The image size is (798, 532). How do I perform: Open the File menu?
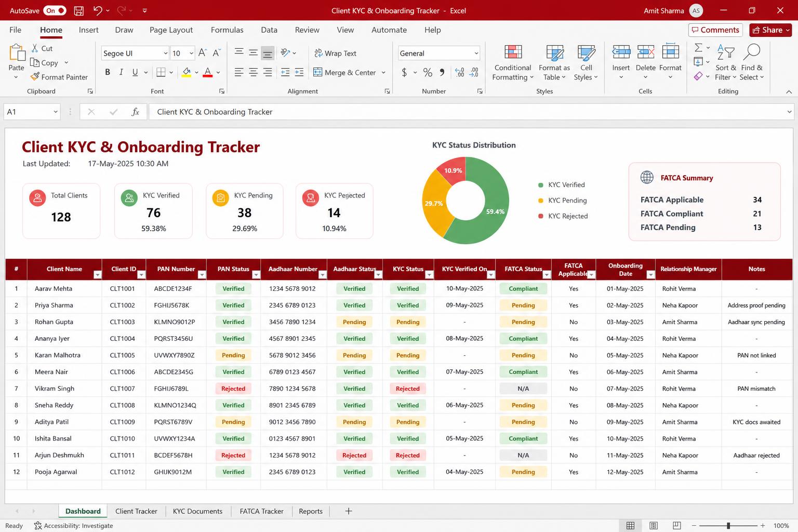[x=16, y=30]
